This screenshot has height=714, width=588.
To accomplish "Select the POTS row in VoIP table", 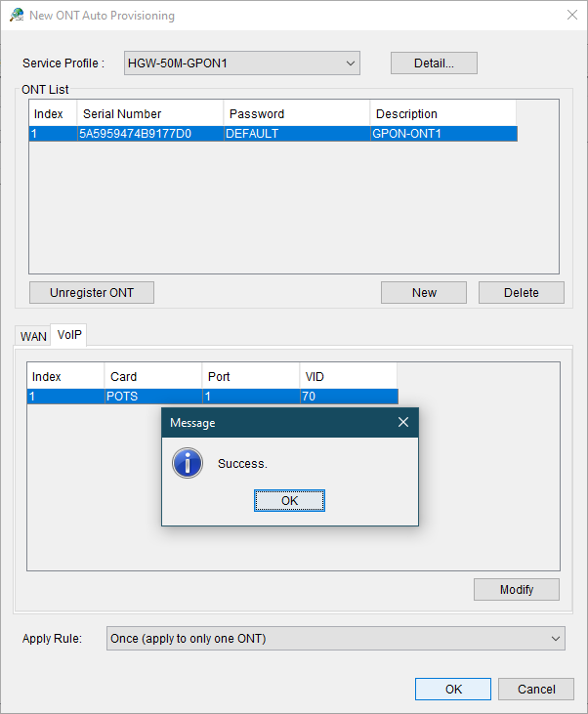I will 212,397.
